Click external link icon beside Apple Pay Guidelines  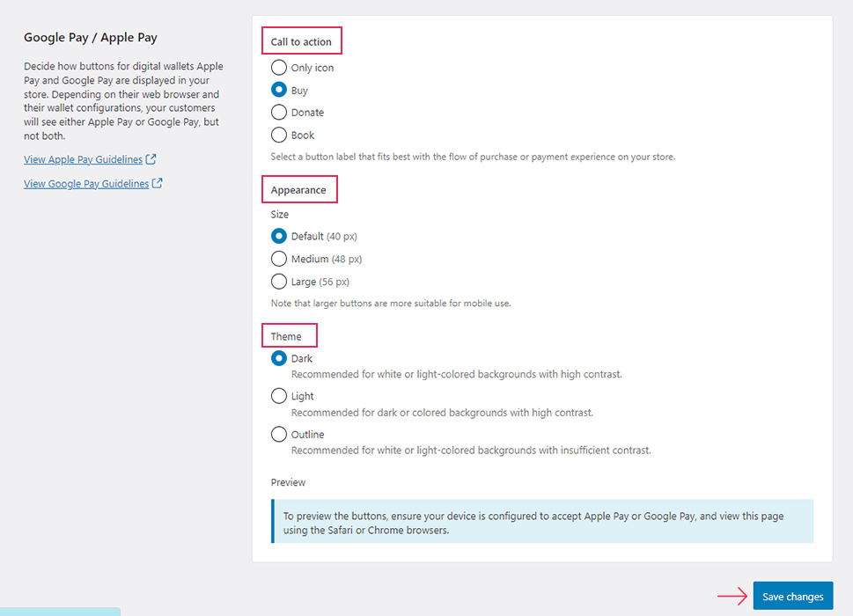(x=151, y=159)
